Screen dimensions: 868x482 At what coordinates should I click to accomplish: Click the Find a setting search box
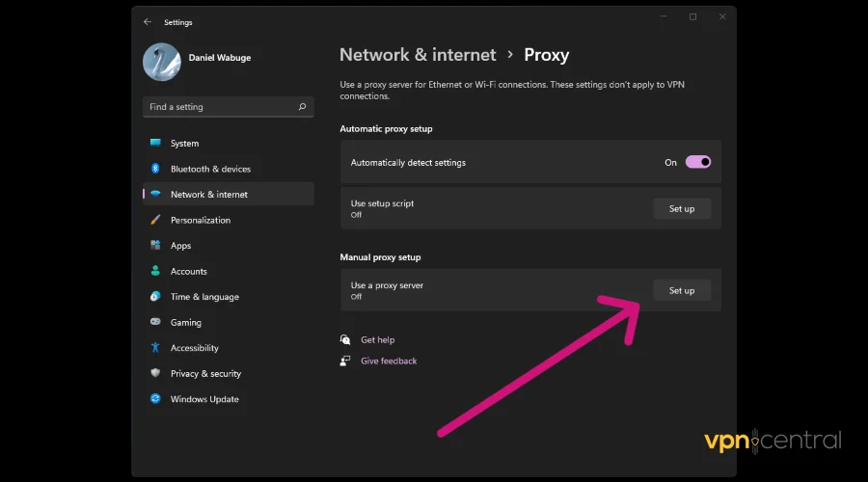(x=222, y=107)
